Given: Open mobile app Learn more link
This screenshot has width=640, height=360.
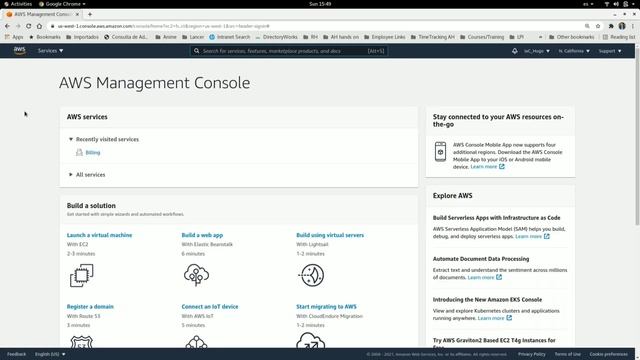Looking at the screenshot, I should click(487, 167).
